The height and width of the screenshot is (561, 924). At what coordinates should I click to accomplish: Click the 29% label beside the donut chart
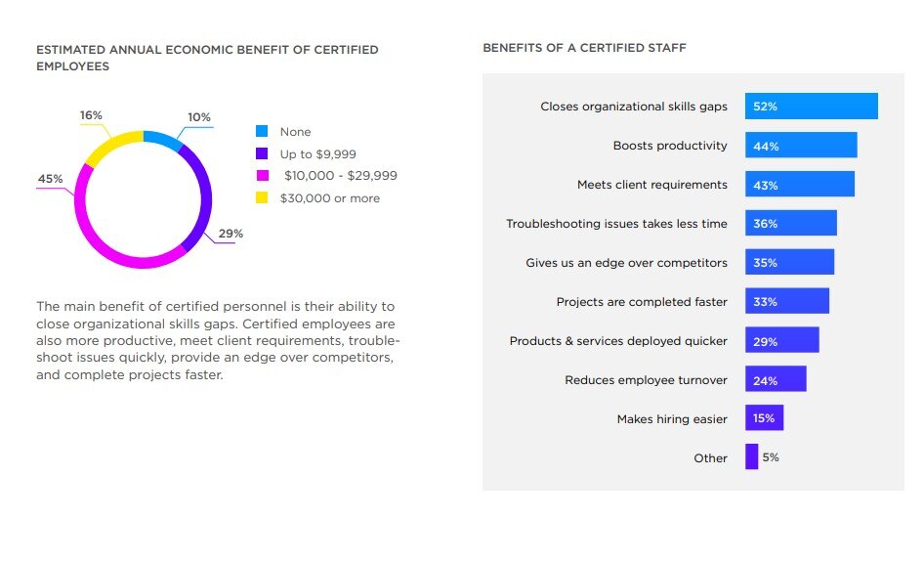(x=231, y=235)
